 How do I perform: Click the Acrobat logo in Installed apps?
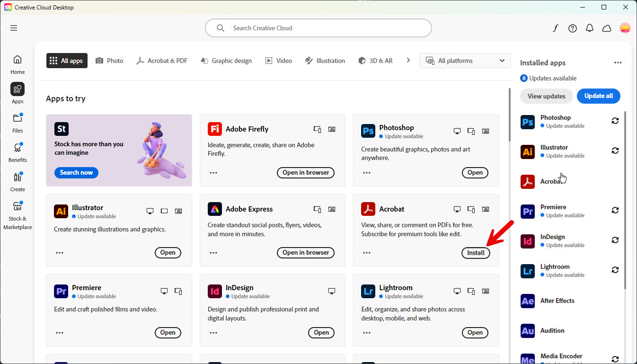click(x=528, y=181)
